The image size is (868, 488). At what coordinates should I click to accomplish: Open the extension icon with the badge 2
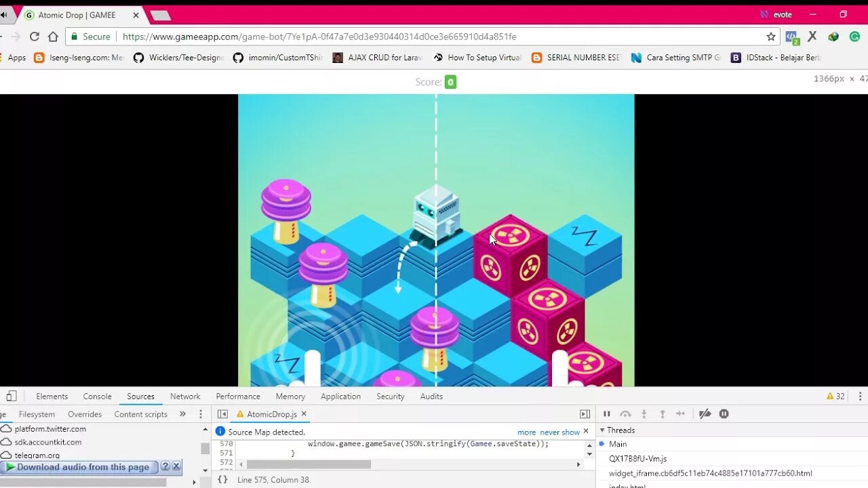tap(791, 37)
